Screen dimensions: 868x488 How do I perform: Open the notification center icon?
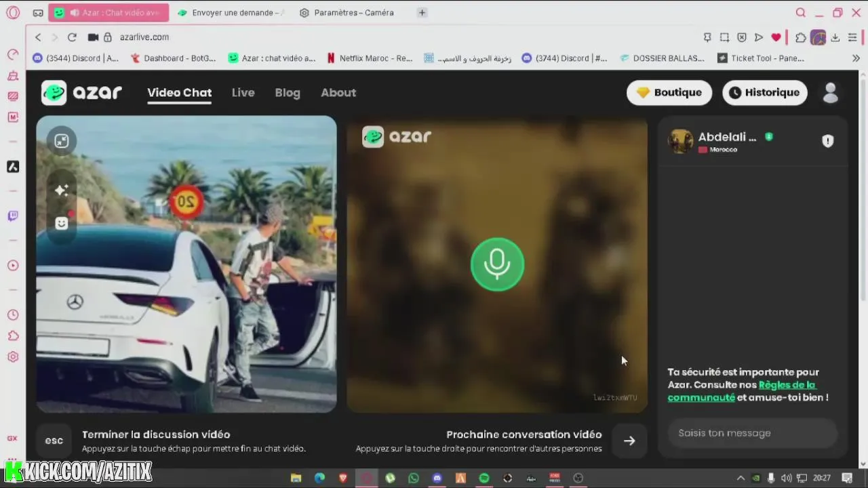pyautogui.click(x=847, y=478)
